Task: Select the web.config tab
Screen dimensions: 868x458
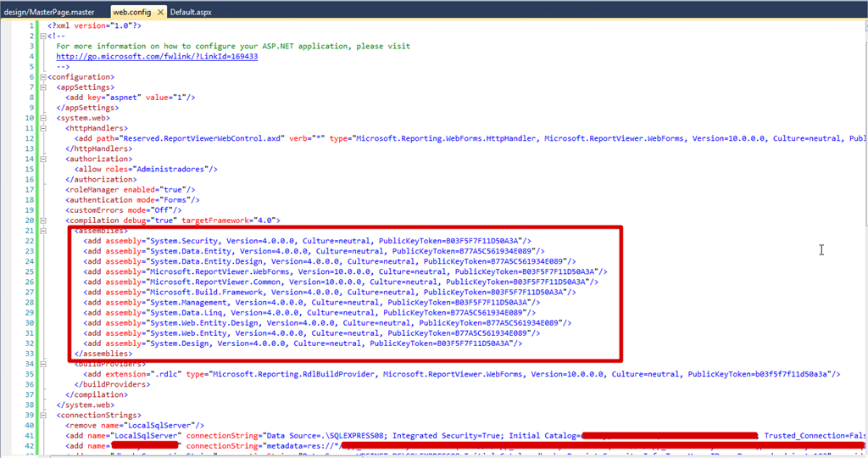Action: 130,14
